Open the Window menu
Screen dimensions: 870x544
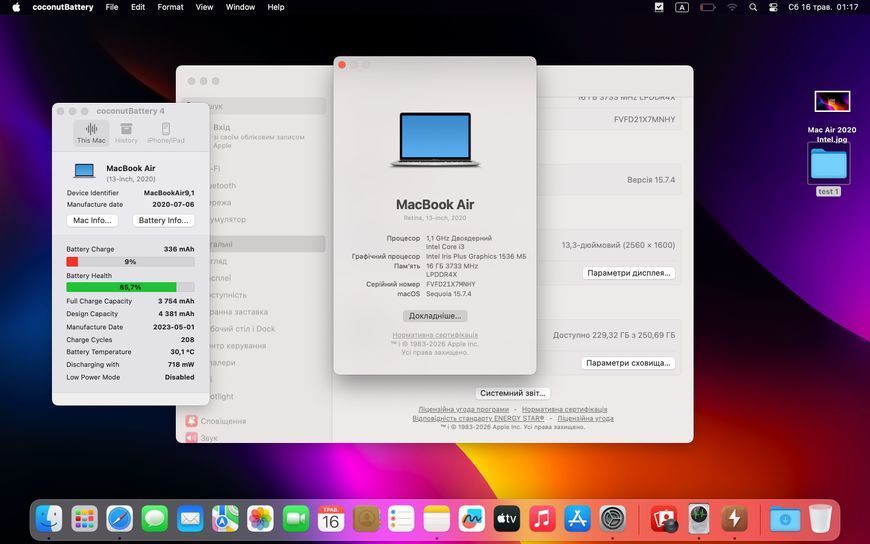[240, 7]
